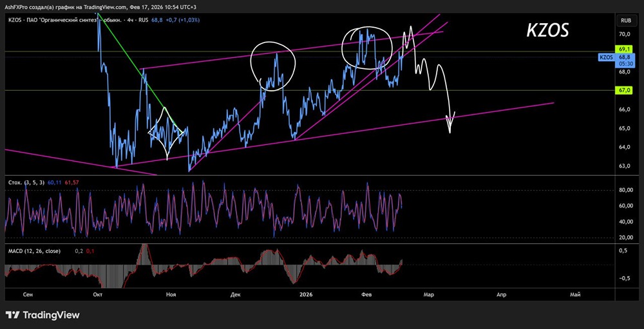Click the large white KZOS title annotation

547,31
